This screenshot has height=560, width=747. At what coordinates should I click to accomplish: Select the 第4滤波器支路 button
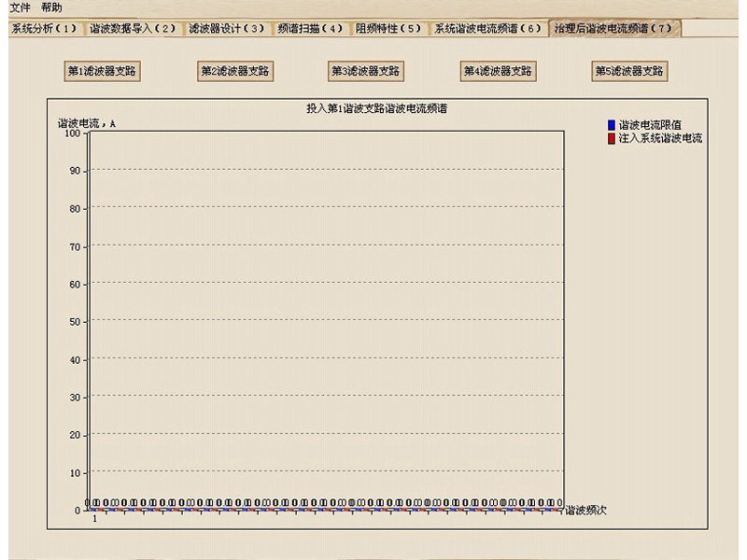point(498,71)
